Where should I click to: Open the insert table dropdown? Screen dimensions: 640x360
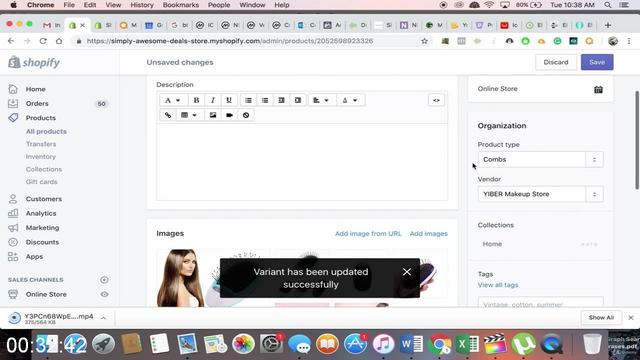(x=189, y=115)
